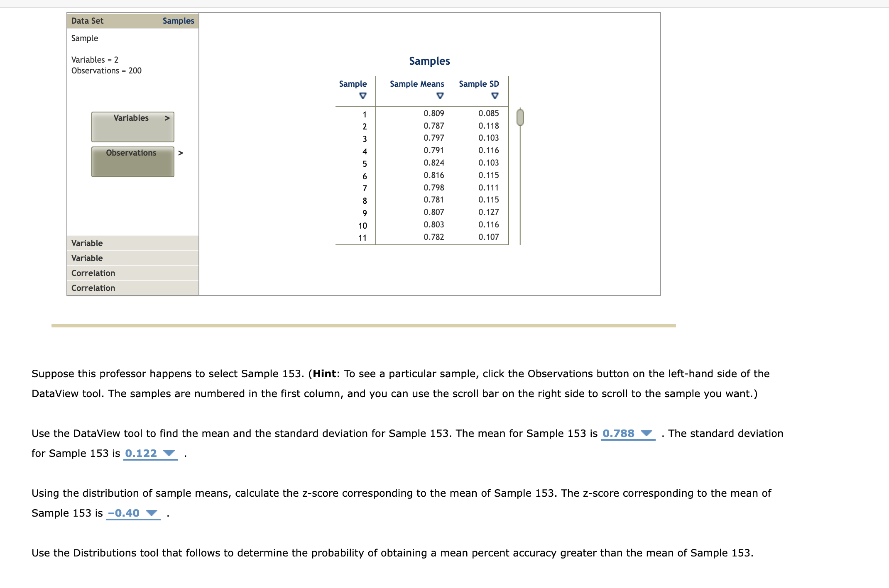Viewport: 889px width, 588px height.
Task: Click the Sample SD sort triangle
Action: coord(495,96)
